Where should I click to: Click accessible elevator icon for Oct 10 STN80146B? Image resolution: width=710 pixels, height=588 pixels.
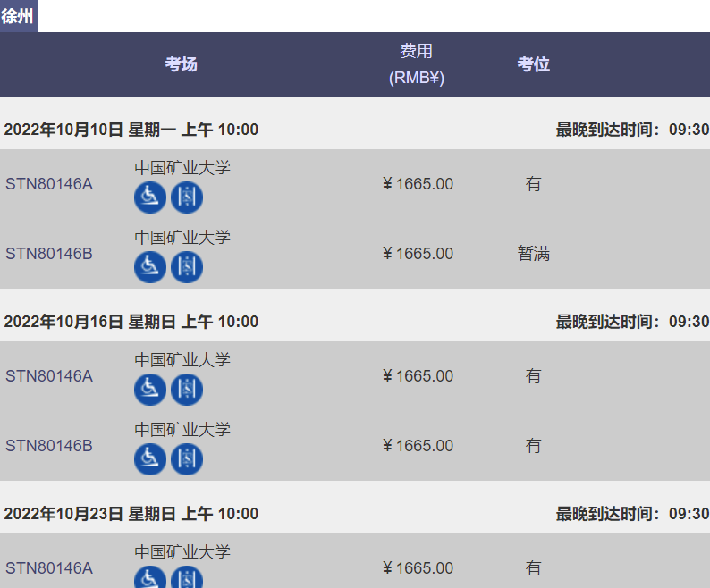187,267
